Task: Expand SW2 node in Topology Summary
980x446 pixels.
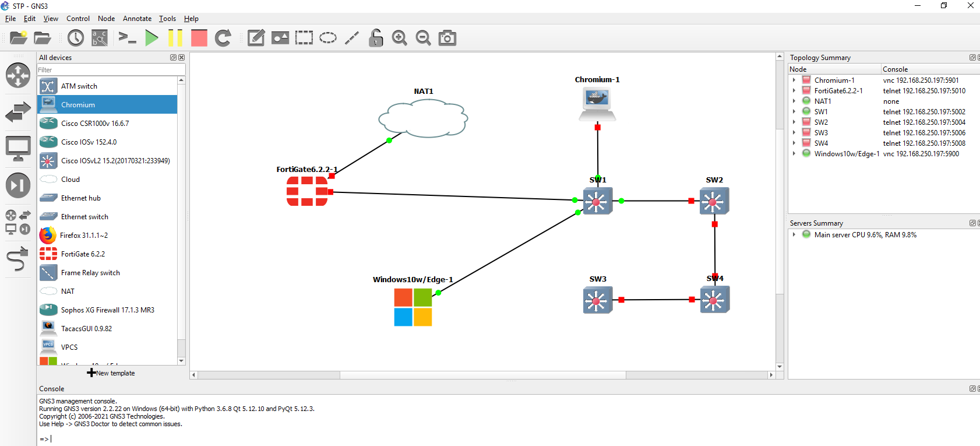Action: [x=794, y=122]
